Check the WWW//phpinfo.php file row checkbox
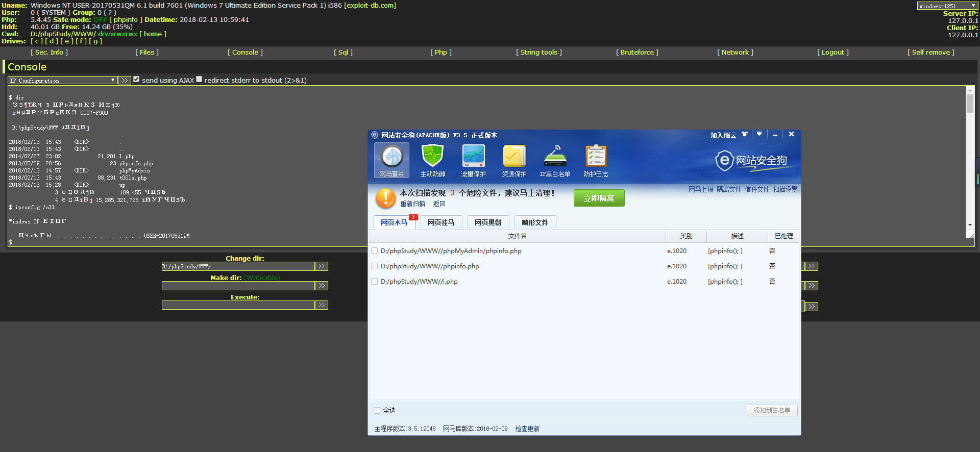Screen dimensions: 980x452 375,266
